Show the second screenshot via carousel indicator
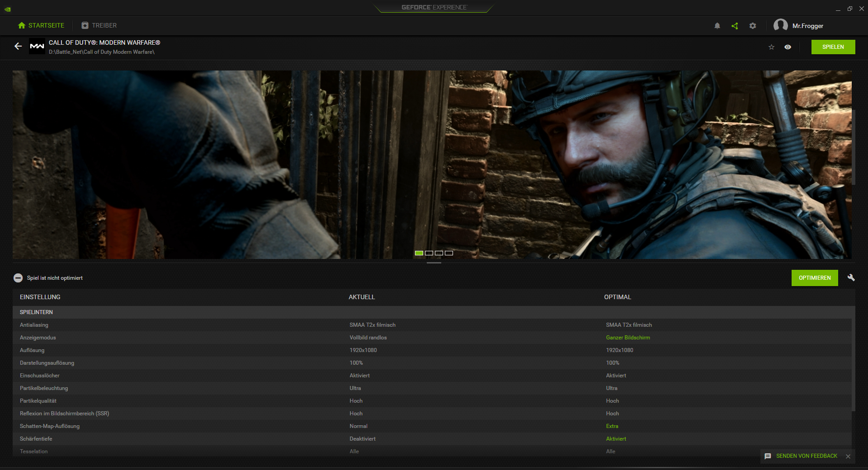868x470 pixels. [x=429, y=253]
